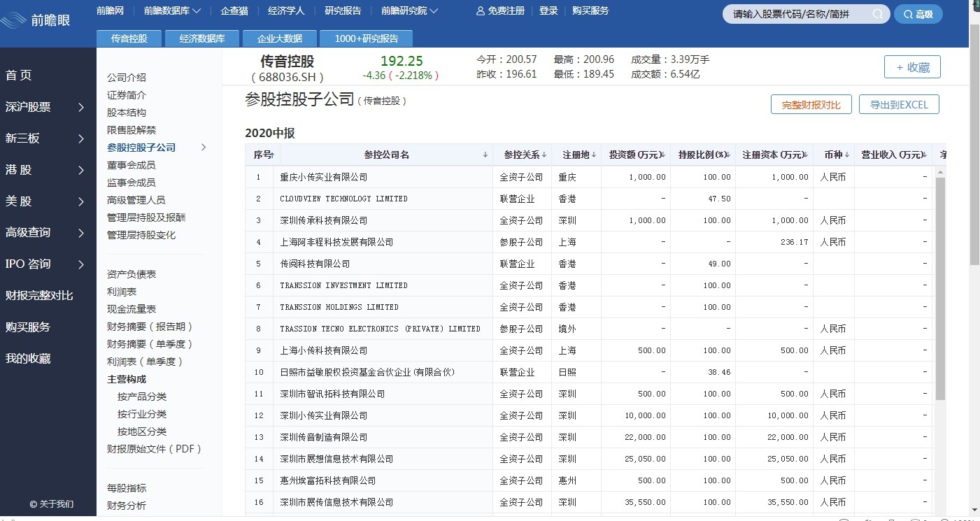Open 1000+研究报告 tab
This screenshot has width=980, height=521.
tap(367, 38)
